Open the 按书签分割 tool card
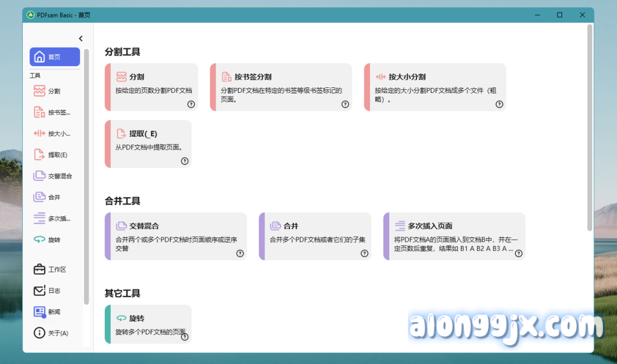 coord(281,87)
